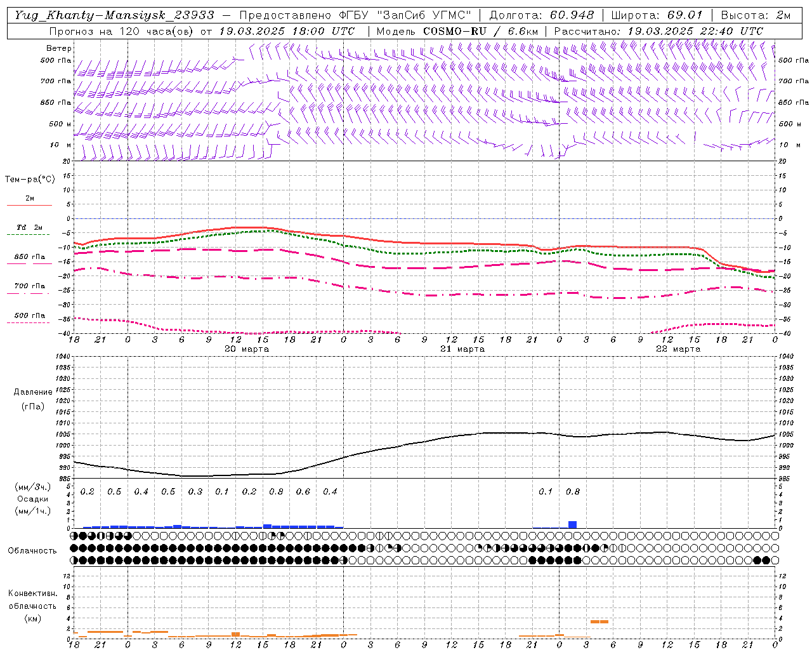Click the 0.3 precipitation value
812x650 pixels.
pos(195,492)
